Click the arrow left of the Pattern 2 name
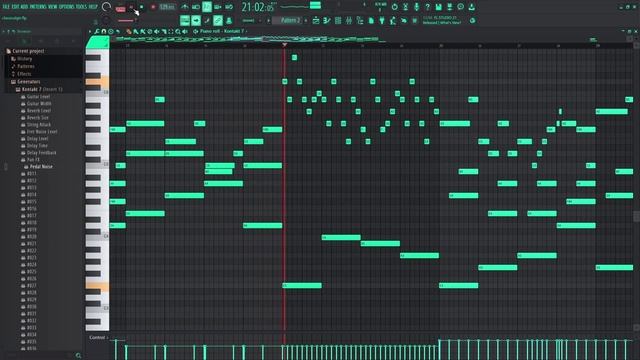The height and width of the screenshot is (360, 640). tap(268, 20)
